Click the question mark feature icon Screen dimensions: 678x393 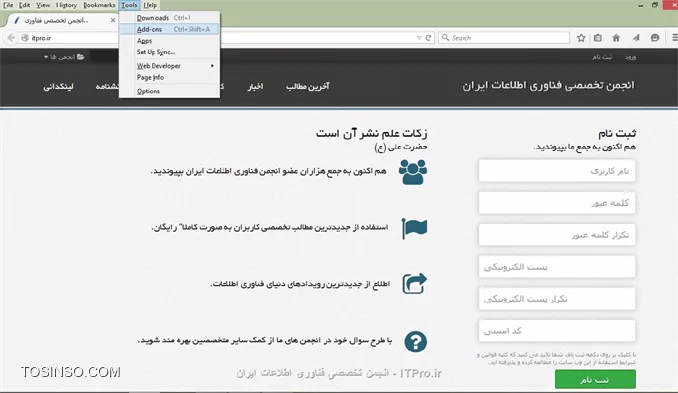click(x=416, y=342)
